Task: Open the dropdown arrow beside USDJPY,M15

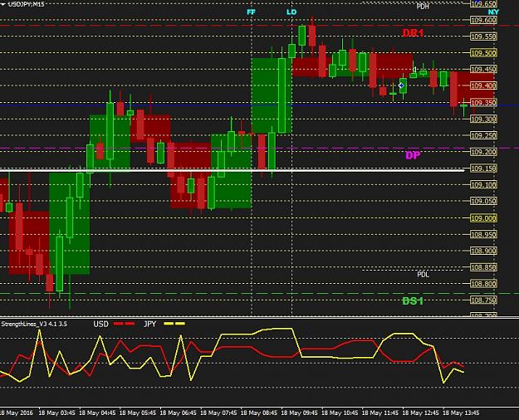Action: click(x=3, y=4)
